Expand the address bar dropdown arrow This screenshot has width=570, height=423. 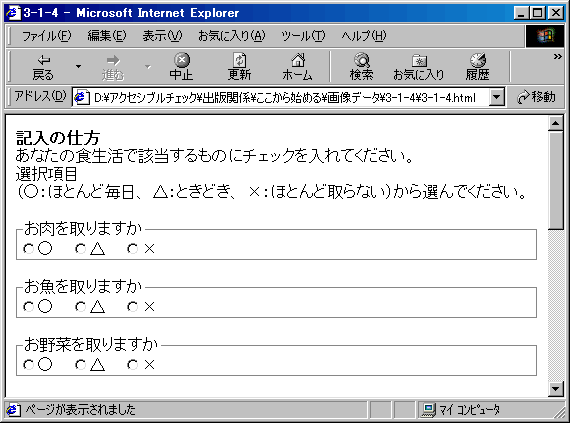point(497,97)
